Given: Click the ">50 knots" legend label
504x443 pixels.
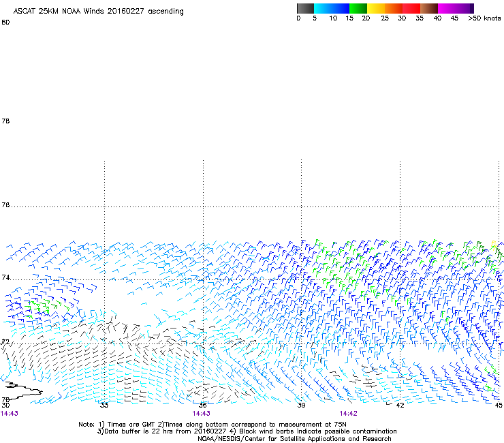Looking at the screenshot, I should pos(484,18).
